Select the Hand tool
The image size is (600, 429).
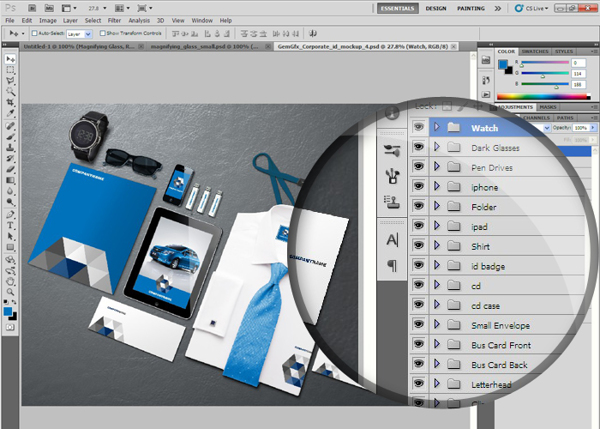(x=10, y=282)
